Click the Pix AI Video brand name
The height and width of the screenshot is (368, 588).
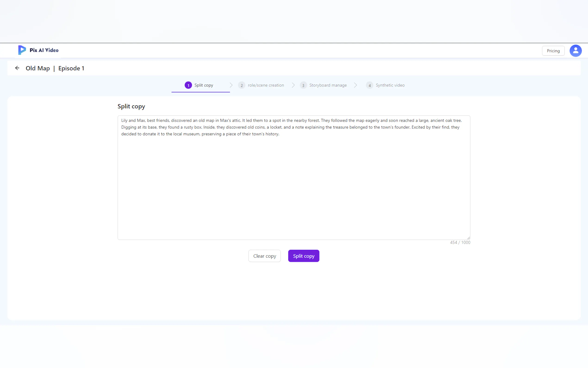[44, 50]
